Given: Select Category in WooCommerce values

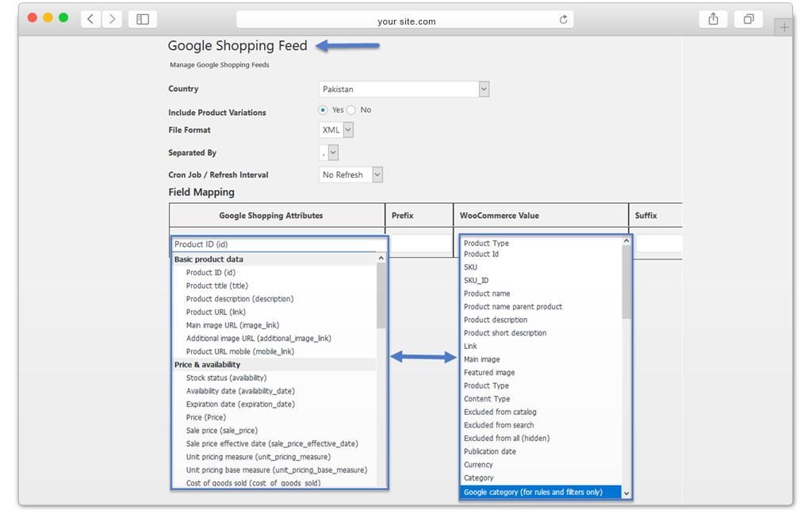Looking at the screenshot, I should [x=478, y=478].
